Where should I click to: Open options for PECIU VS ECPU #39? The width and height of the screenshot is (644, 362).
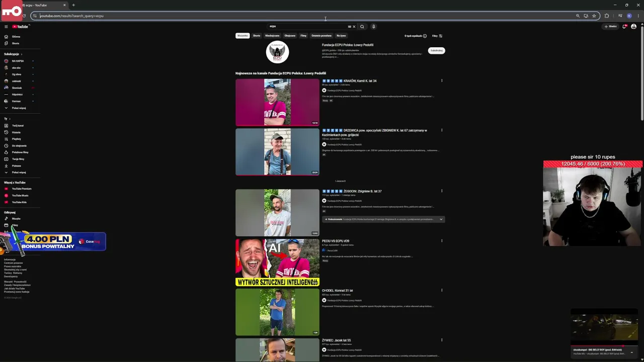point(442,241)
